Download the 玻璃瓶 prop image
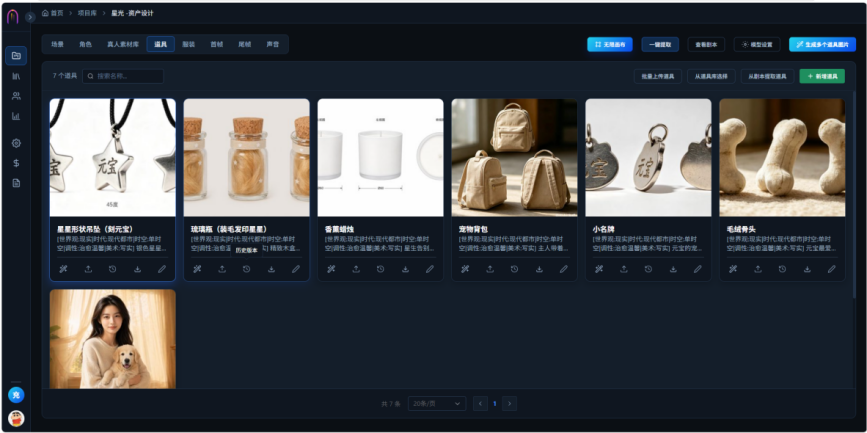Viewport: 867px width, 433px height. coord(271,269)
